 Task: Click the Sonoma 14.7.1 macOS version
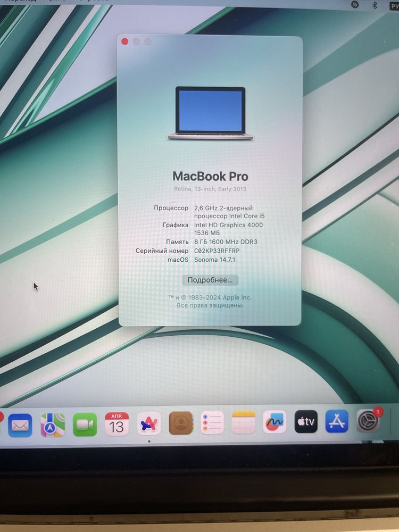[214, 260]
